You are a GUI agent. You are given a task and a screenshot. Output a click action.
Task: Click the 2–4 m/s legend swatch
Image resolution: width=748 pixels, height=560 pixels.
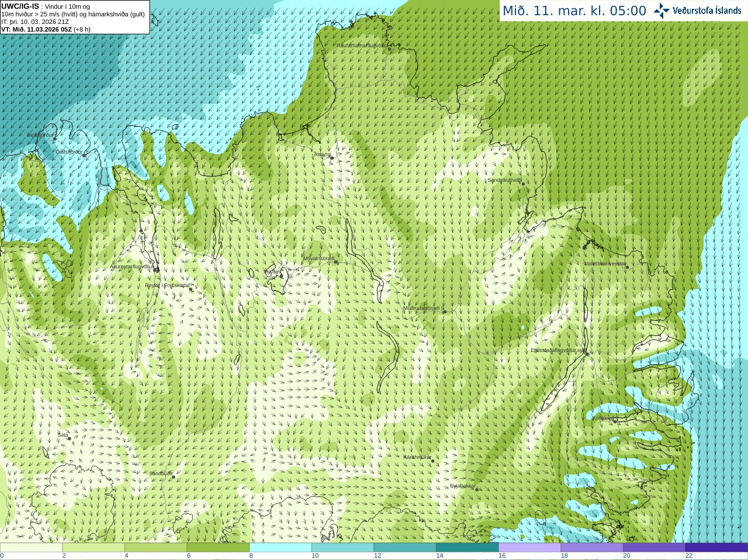[93, 548]
